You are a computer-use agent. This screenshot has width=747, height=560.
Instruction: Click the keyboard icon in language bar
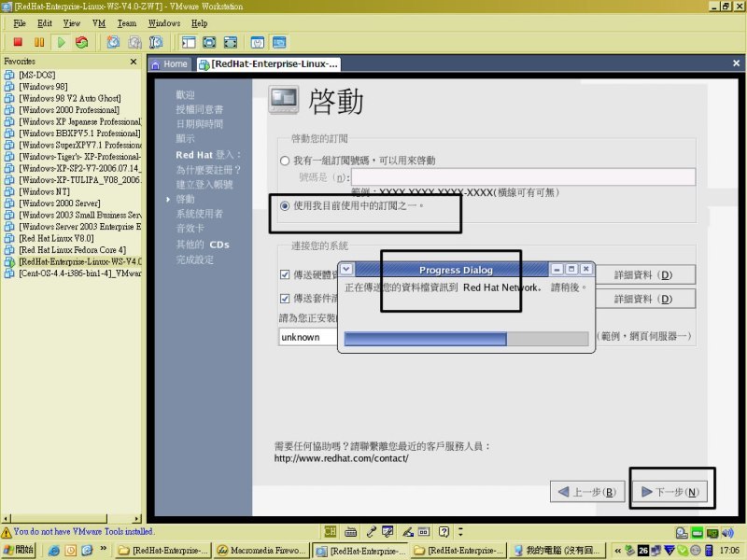(x=351, y=531)
